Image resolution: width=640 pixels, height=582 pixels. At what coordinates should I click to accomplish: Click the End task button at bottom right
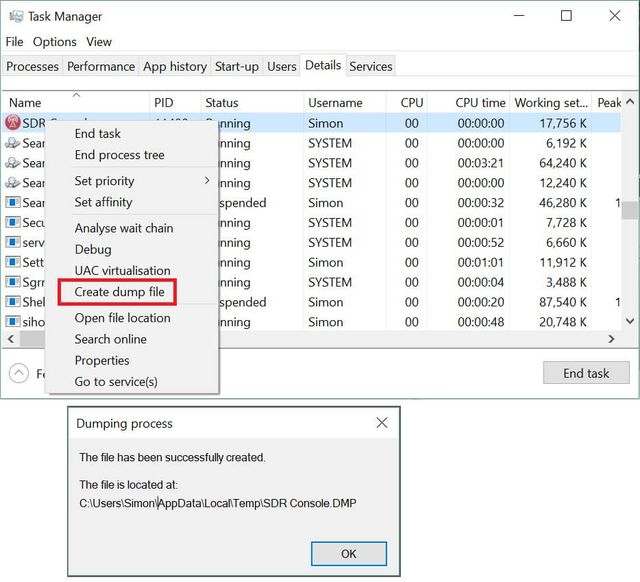tap(586, 373)
